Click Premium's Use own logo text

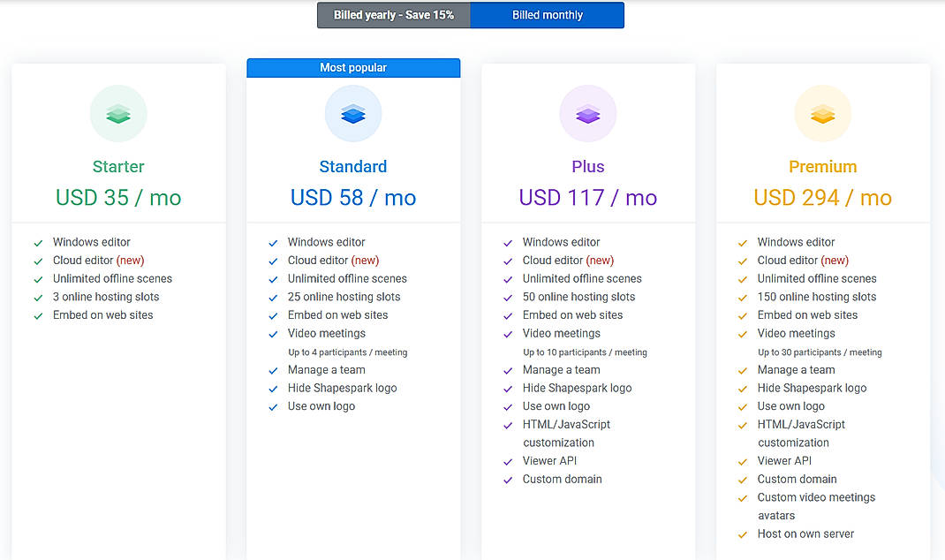pos(791,406)
